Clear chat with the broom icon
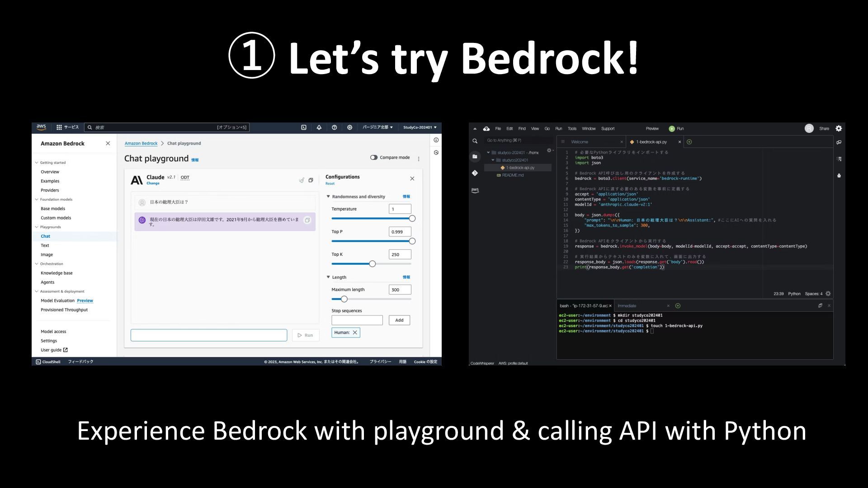Image resolution: width=868 pixels, height=488 pixels. click(x=302, y=180)
